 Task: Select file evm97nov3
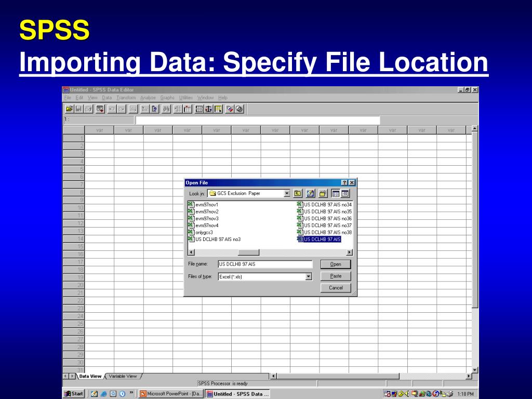204,219
